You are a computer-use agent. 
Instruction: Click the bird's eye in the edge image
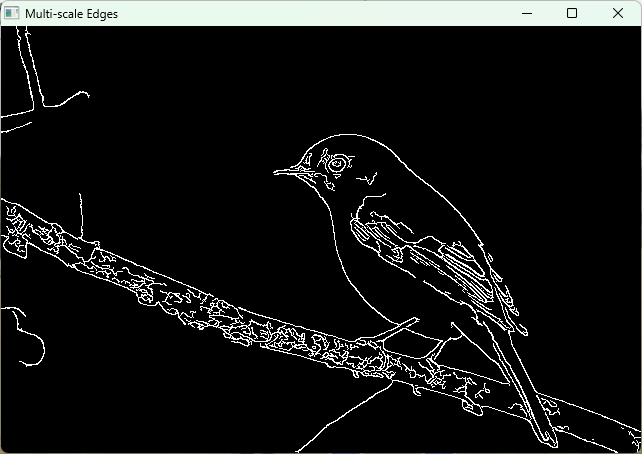click(x=337, y=164)
